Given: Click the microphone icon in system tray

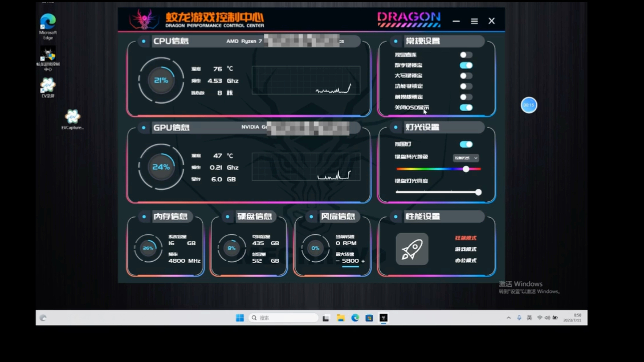Looking at the screenshot, I should [x=519, y=318].
